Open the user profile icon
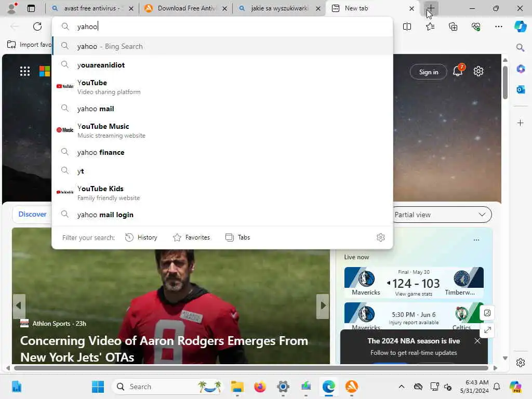 point(12,8)
